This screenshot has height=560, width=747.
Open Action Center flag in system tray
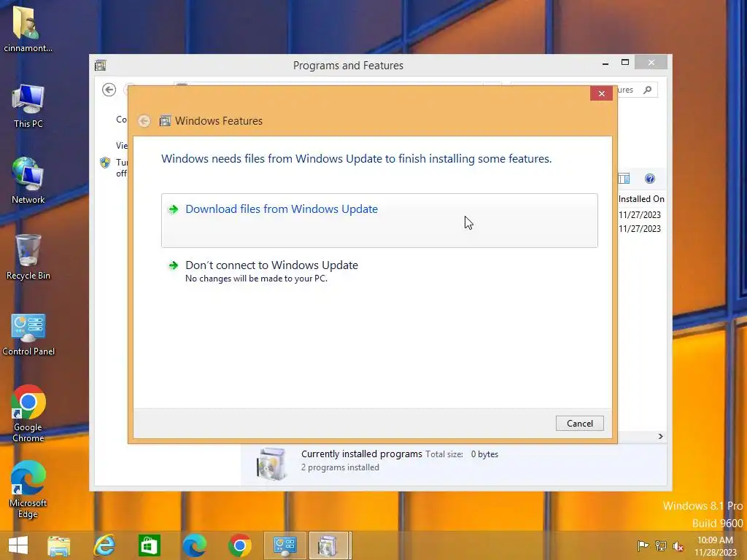tap(643, 545)
